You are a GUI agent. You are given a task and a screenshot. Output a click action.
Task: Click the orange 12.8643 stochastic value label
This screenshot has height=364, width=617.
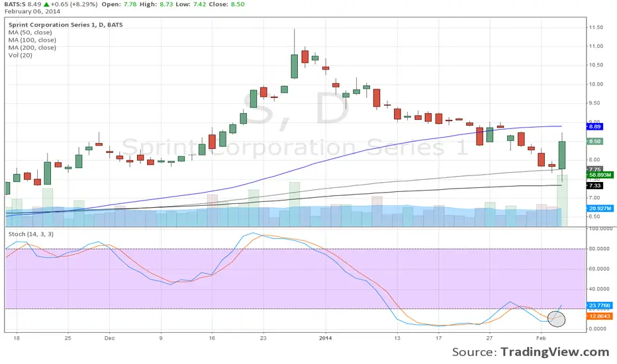click(x=600, y=316)
